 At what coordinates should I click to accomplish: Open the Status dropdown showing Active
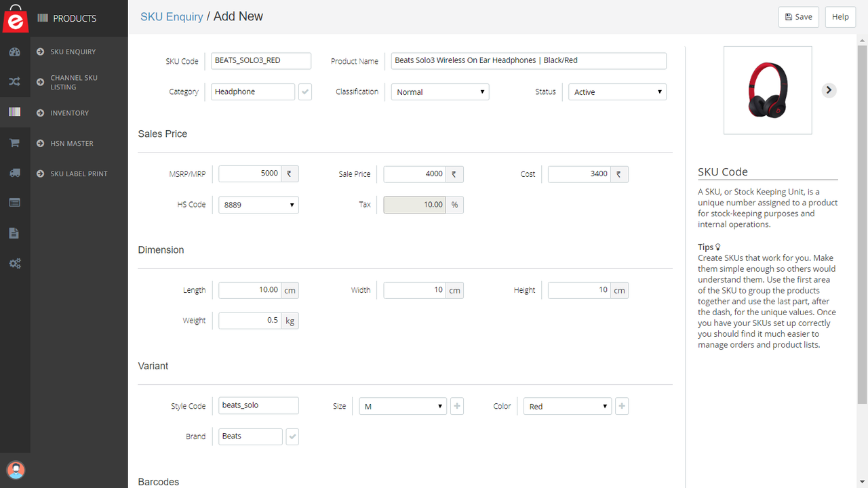coord(617,91)
